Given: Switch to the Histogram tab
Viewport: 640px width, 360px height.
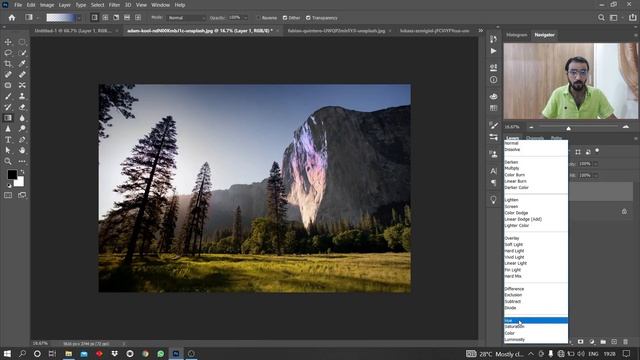Looking at the screenshot, I should click(516, 35).
